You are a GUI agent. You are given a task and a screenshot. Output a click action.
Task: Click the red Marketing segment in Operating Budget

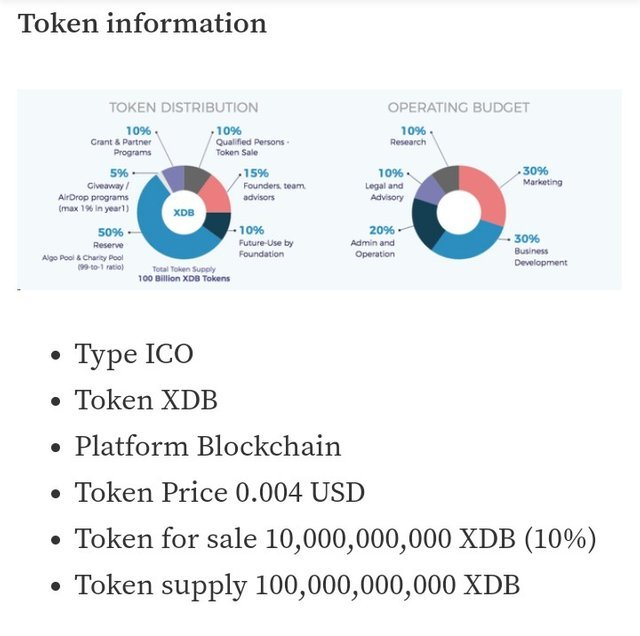click(490, 192)
